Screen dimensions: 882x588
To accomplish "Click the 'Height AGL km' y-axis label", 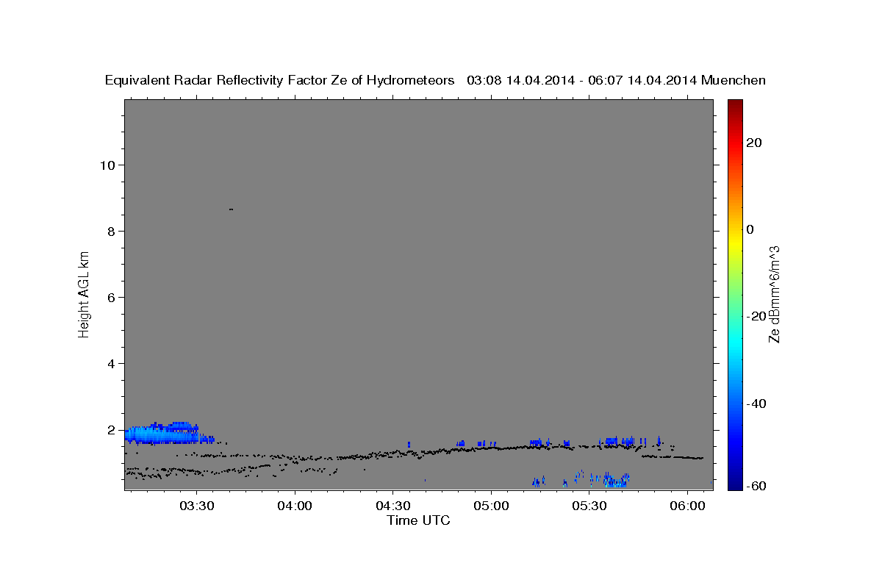I will pyautogui.click(x=84, y=293).
